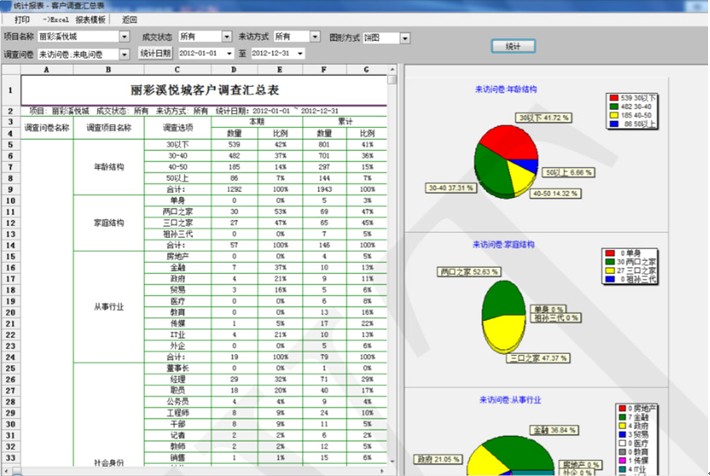
Task: Click vertical scrollbar up arrow of spreadsheet
Action: point(392,70)
